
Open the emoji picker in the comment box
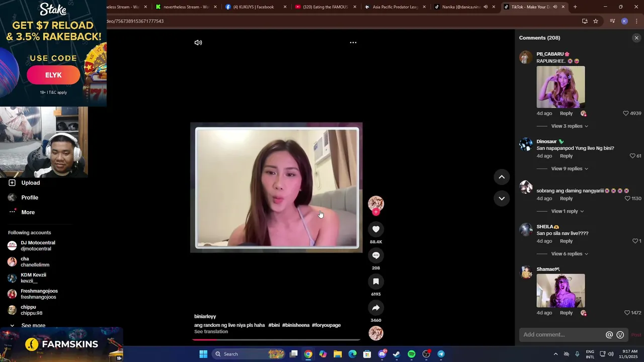click(x=620, y=335)
